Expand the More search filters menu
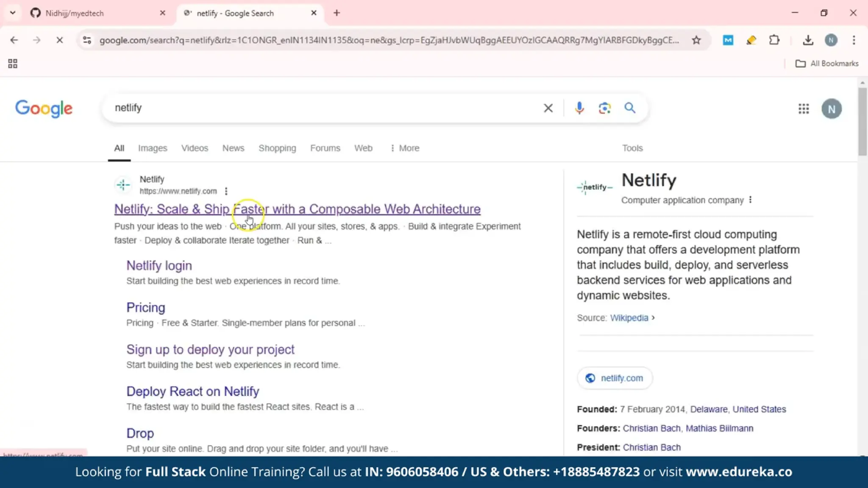 tap(405, 148)
